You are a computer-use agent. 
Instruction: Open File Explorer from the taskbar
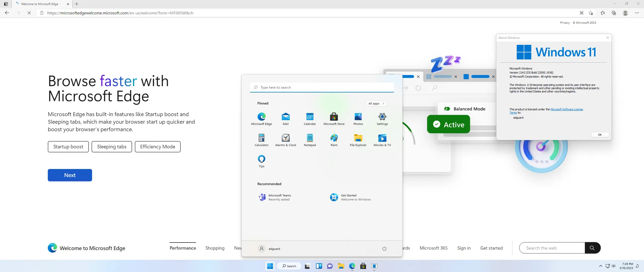pos(341,266)
